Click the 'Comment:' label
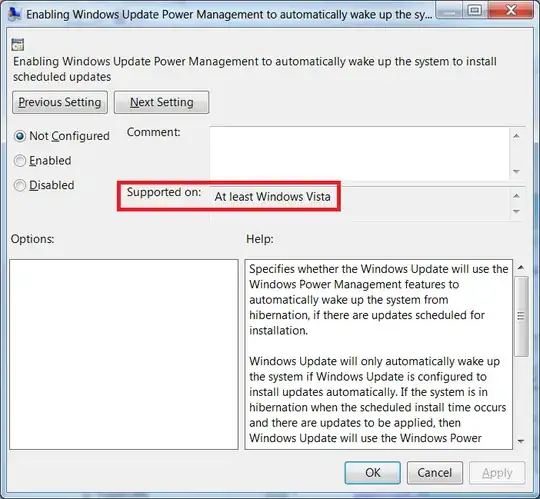 pos(154,132)
